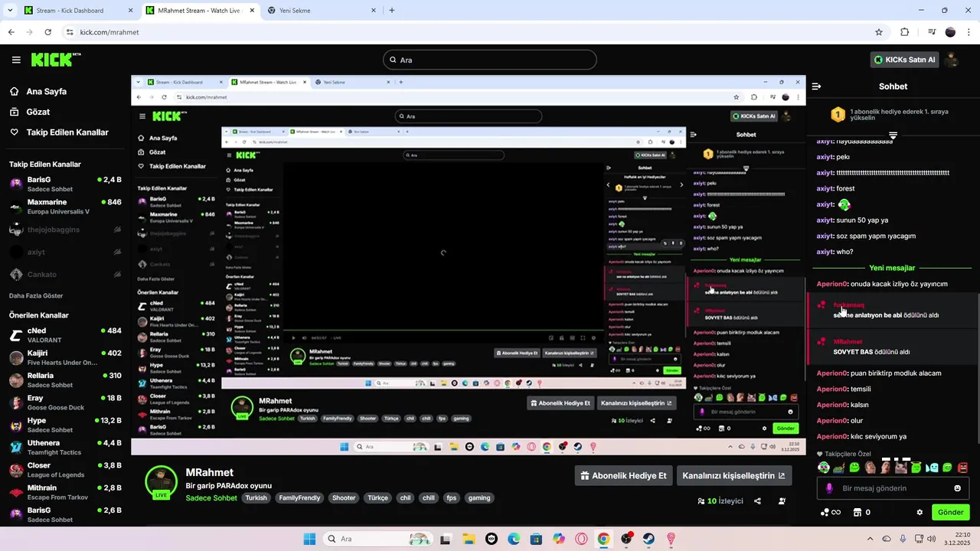Collapse the Sohbet chat panel
This screenshot has width=980, height=551.
816,86
